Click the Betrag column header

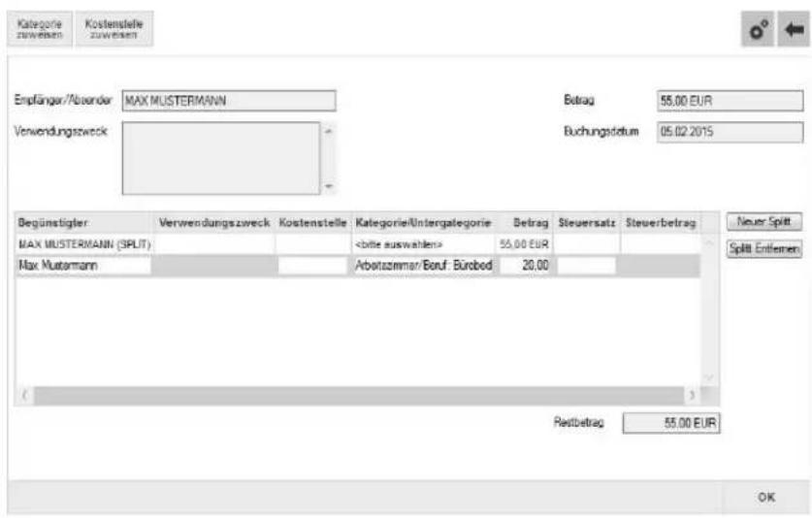click(525, 223)
